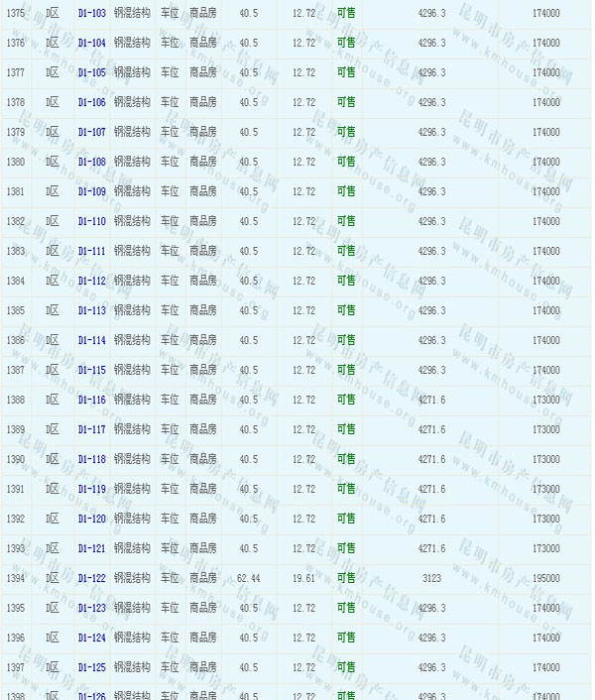Select the D1-108 link
The height and width of the screenshot is (700, 595).
pos(91,163)
